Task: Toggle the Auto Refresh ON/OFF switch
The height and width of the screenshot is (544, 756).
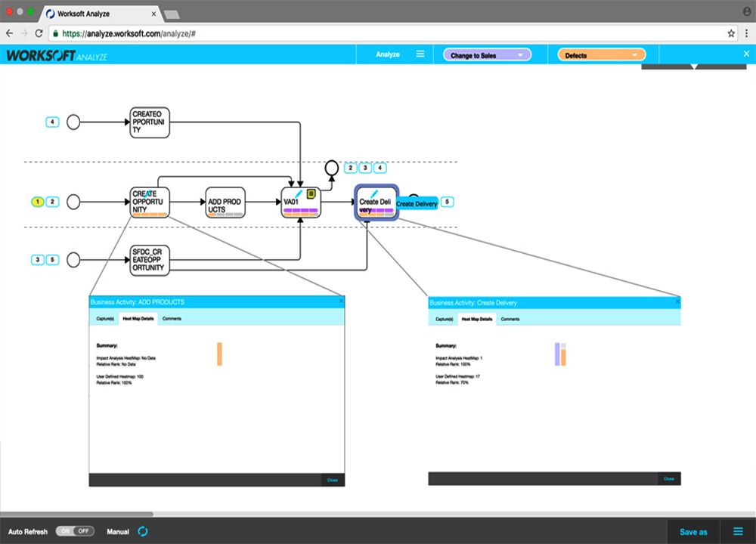Action: tap(75, 531)
